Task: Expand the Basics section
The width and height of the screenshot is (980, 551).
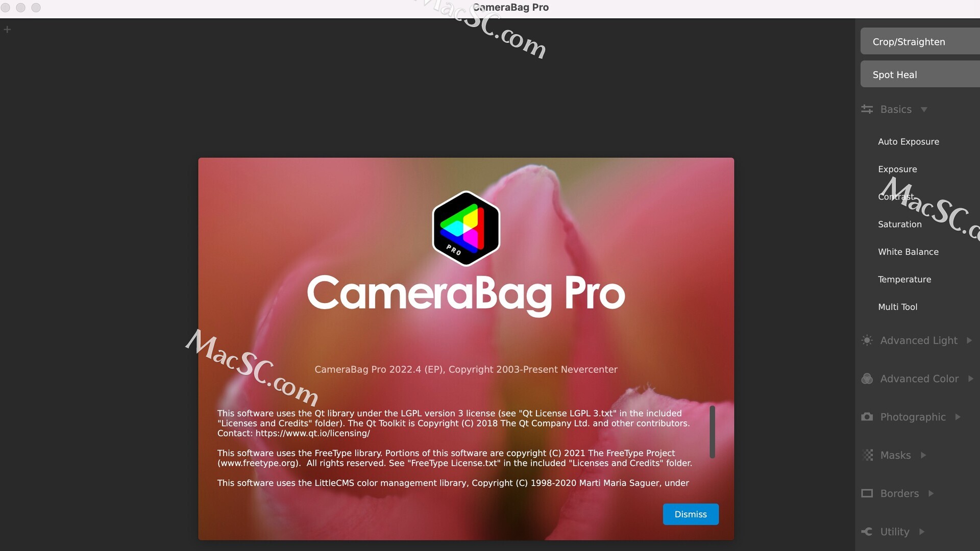Action: (x=896, y=108)
